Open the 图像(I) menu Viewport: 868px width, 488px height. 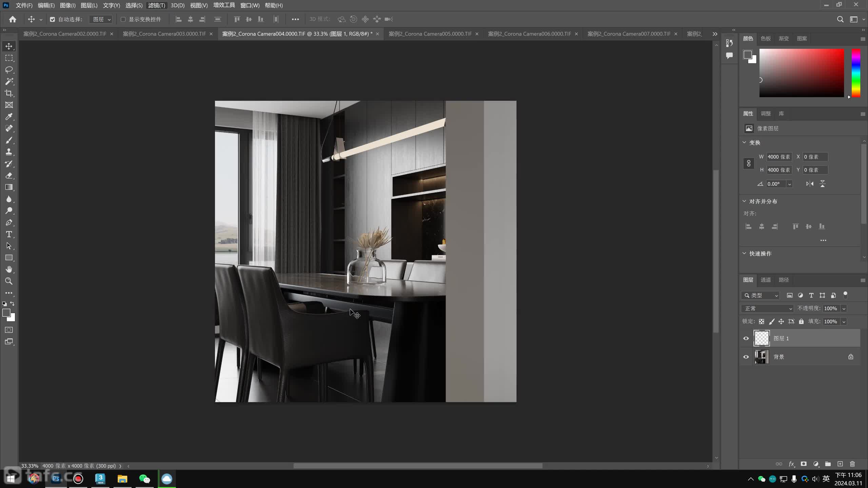tap(68, 5)
